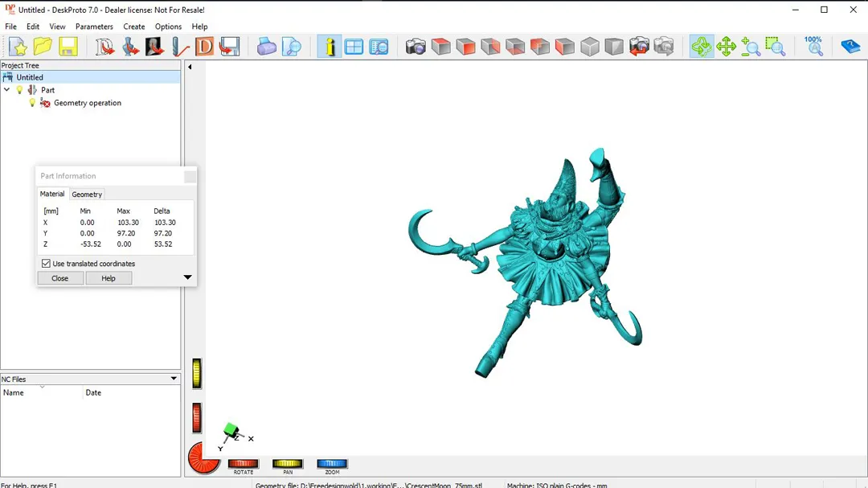The width and height of the screenshot is (868, 488).
Task: Click the Help button in Part Information
Action: (x=108, y=278)
